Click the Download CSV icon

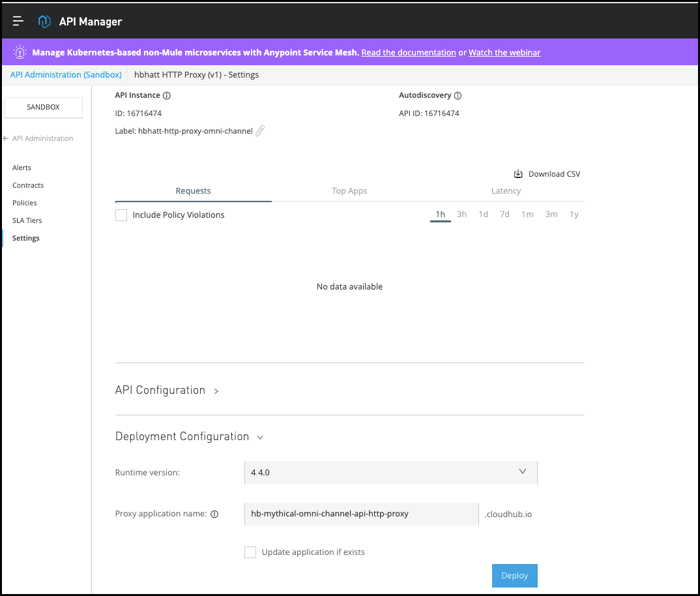coord(518,174)
